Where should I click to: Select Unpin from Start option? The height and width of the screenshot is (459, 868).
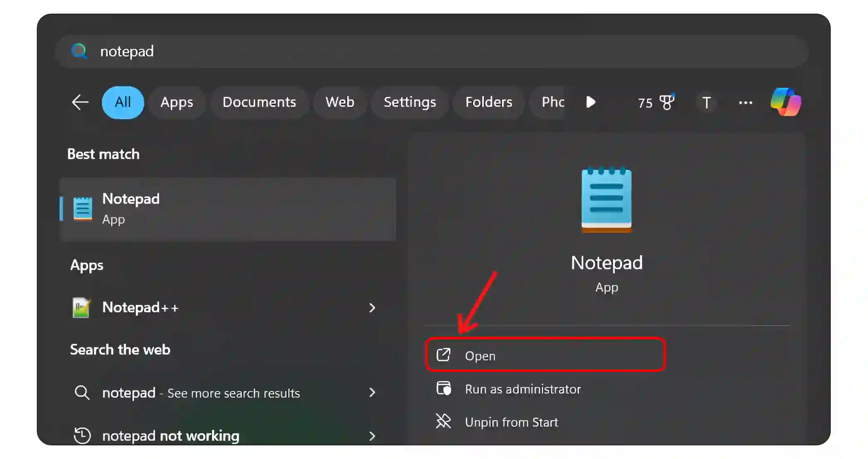point(512,422)
